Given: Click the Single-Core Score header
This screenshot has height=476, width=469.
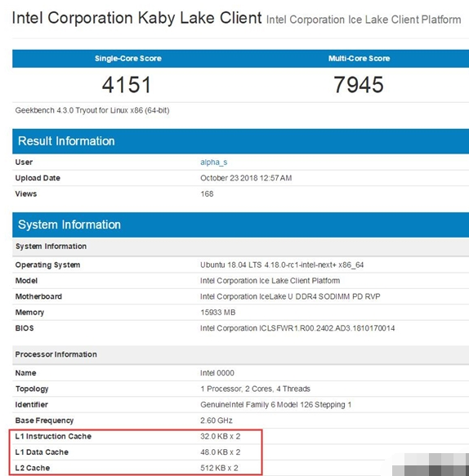Looking at the screenshot, I should (128, 59).
